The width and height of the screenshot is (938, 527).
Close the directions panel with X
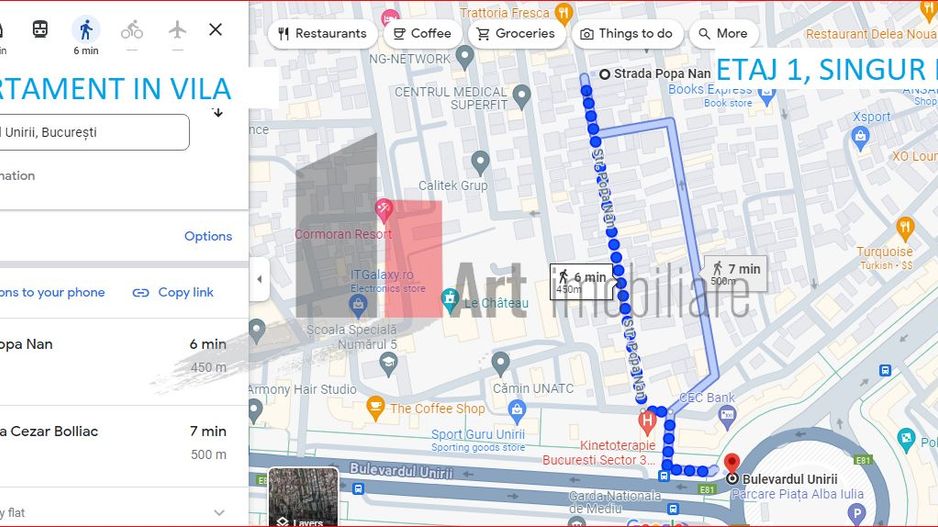(216, 29)
